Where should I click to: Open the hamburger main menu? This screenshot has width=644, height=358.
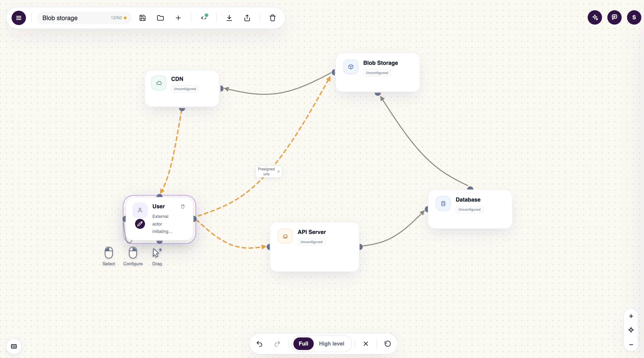pyautogui.click(x=19, y=18)
